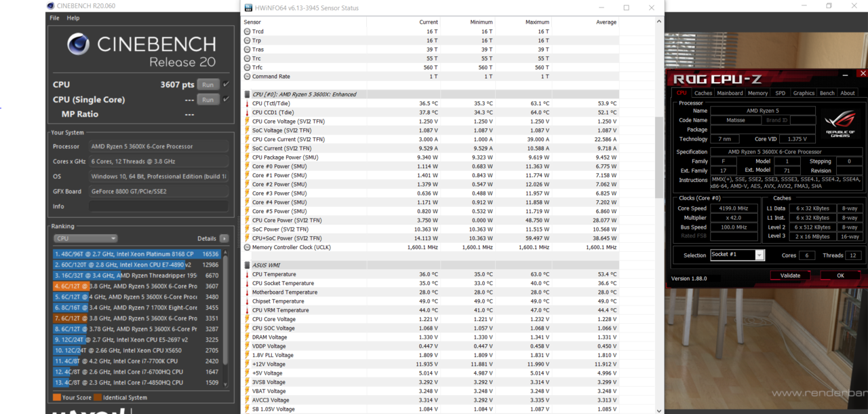Select ranking row AMD Ryzen Threadripper
Screen dimensions: 868x414
click(137, 276)
